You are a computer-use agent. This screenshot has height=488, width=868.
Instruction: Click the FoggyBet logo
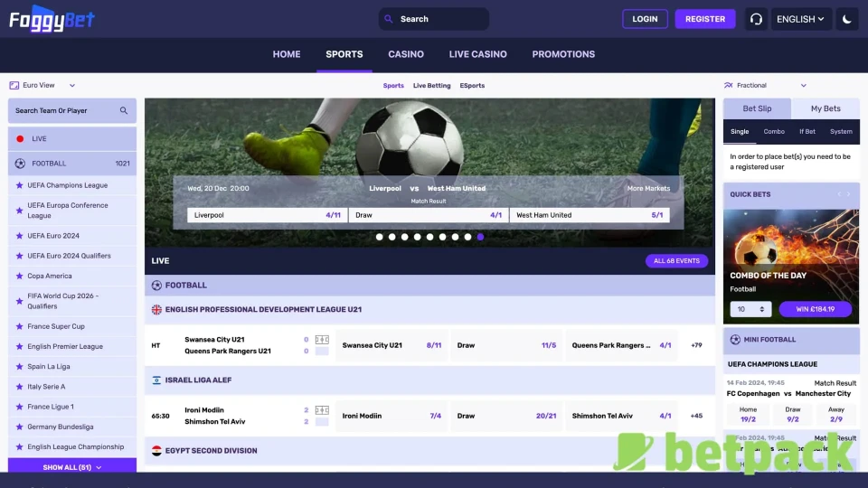tap(52, 19)
